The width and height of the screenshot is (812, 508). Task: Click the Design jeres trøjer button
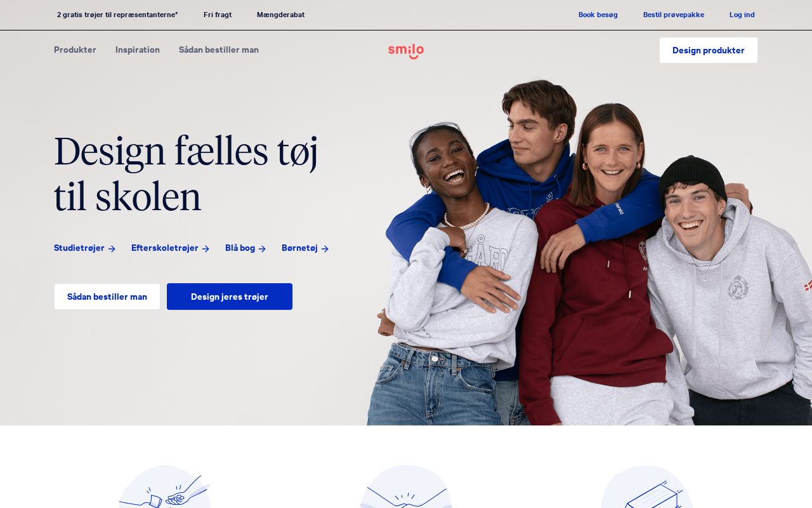(x=230, y=297)
